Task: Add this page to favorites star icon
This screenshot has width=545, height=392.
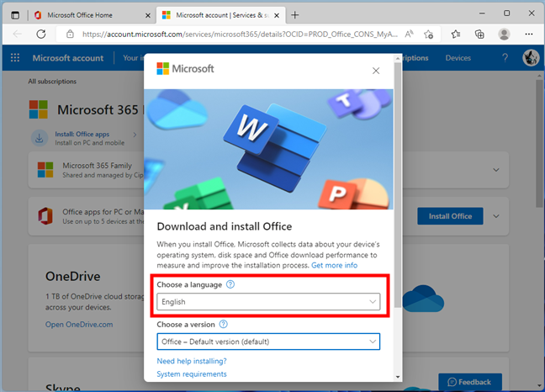Action: point(429,34)
